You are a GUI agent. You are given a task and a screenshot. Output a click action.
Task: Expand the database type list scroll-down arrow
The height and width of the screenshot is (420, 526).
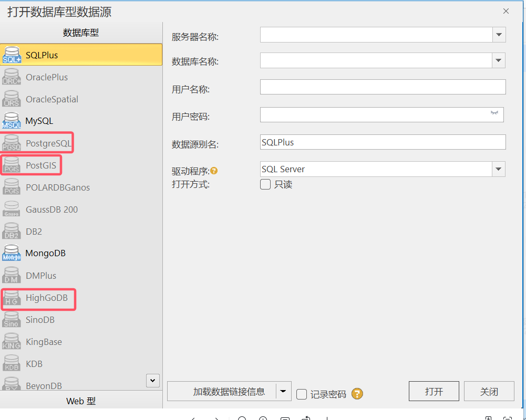pyautogui.click(x=152, y=381)
